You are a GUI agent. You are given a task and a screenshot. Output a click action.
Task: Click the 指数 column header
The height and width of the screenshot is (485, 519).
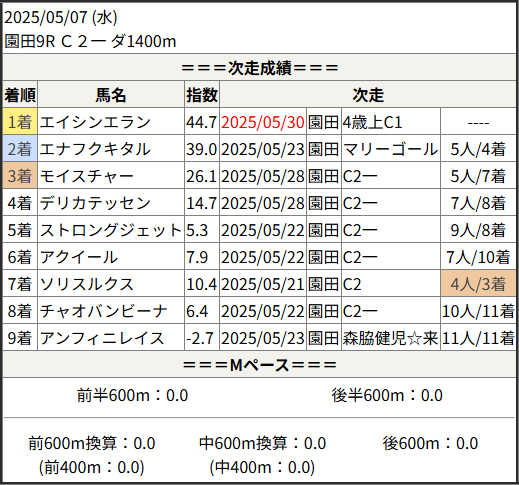coord(202,94)
